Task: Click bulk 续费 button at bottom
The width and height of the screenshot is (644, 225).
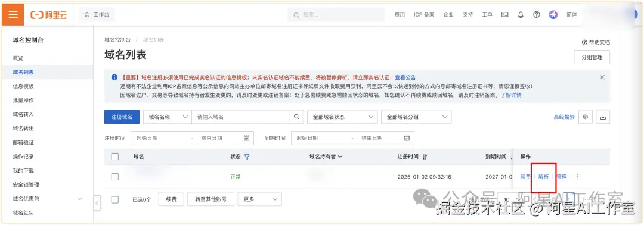Action: coord(171,199)
